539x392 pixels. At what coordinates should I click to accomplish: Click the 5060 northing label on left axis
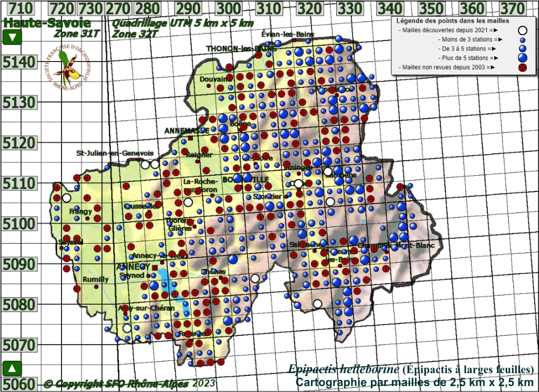pyautogui.click(x=19, y=384)
